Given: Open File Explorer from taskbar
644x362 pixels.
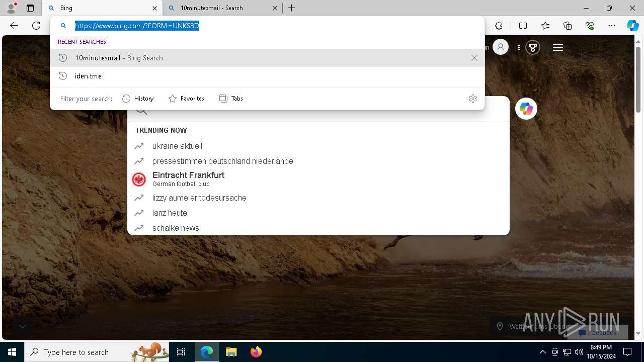Looking at the screenshot, I should (x=231, y=352).
